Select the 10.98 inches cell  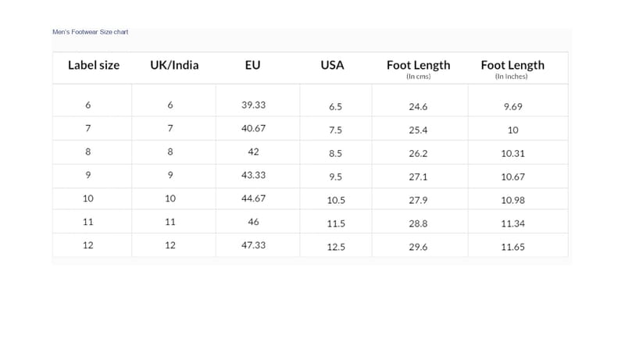512,201
